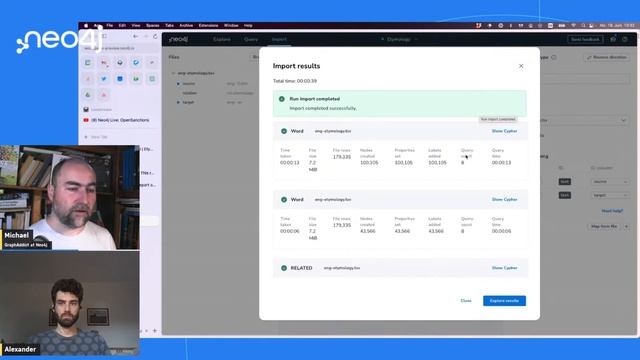
Task: Open the Window menu
Action: [x=231, y=25]
